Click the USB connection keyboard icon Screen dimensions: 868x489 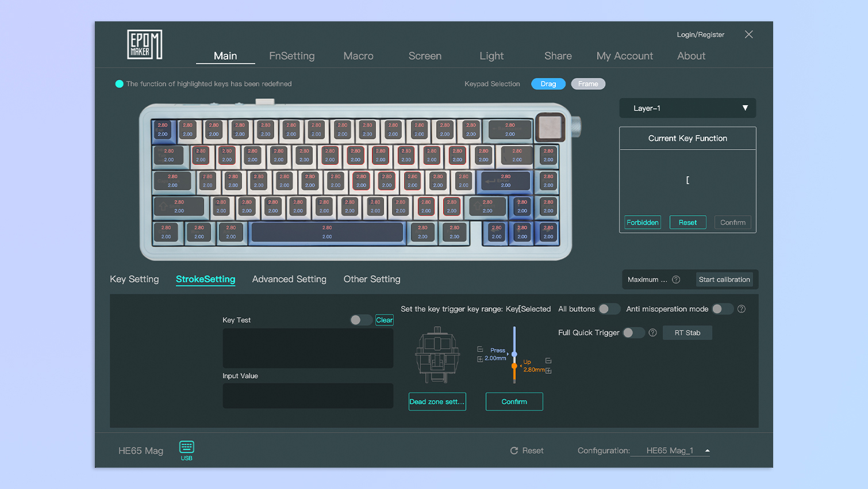[187, 447]
